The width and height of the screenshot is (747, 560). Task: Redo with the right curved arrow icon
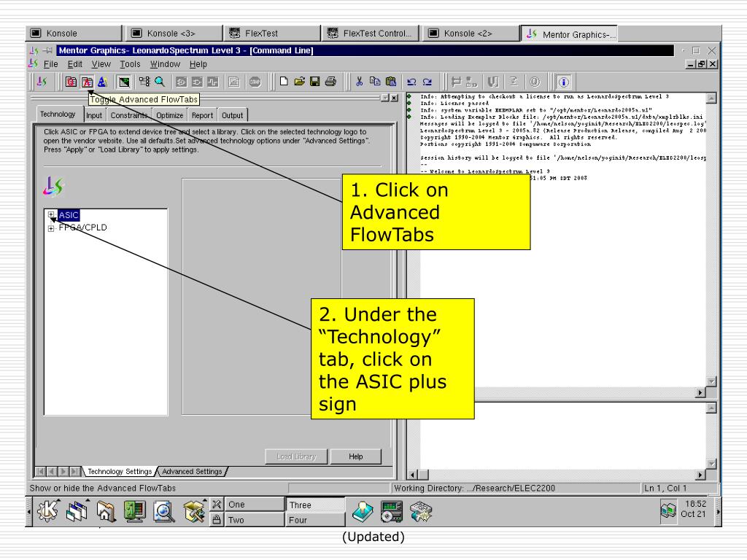coord(427,82)
